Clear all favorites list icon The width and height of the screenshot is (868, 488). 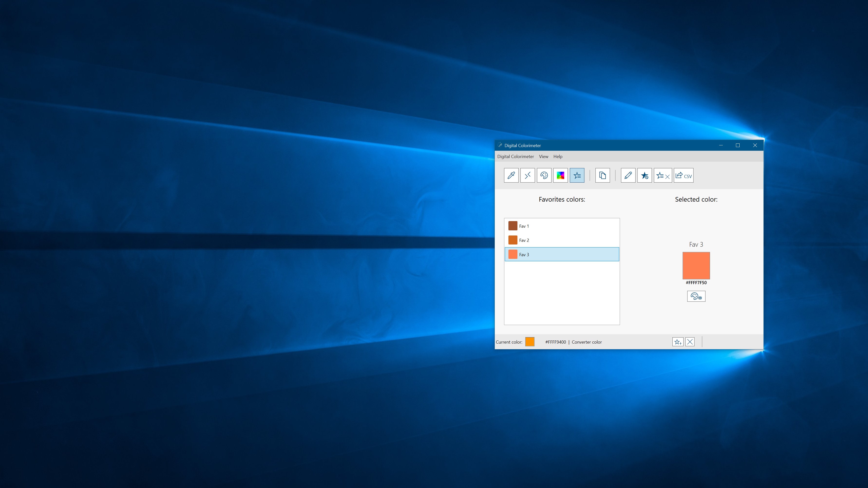coord(662,176)
